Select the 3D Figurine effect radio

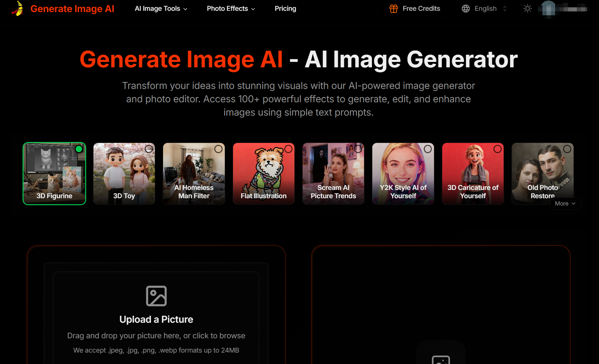pos(79,149)
